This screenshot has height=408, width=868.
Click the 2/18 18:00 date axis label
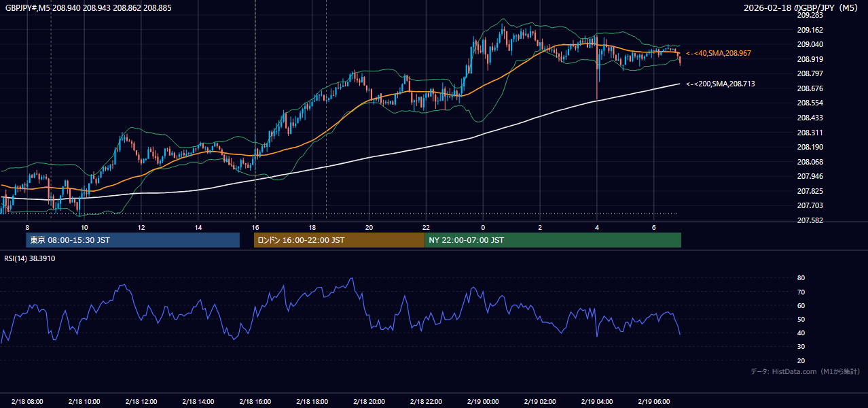[312, 401]
